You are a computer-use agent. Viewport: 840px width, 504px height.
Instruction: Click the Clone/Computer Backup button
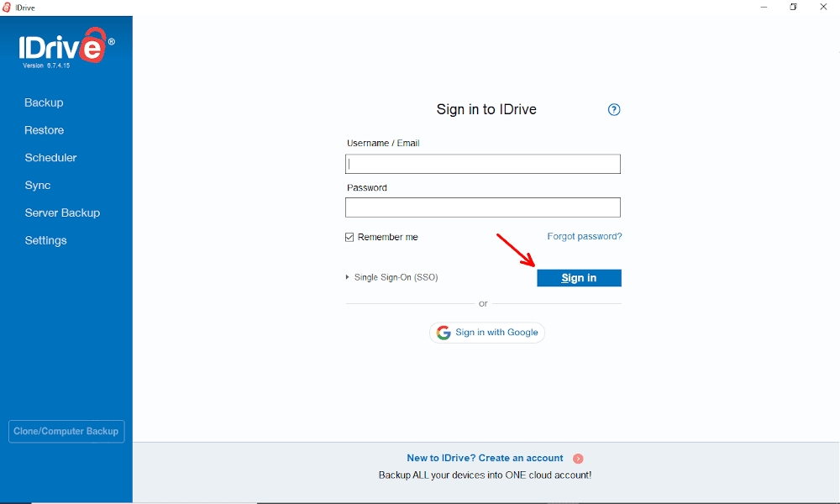click(x=66, y=432)
